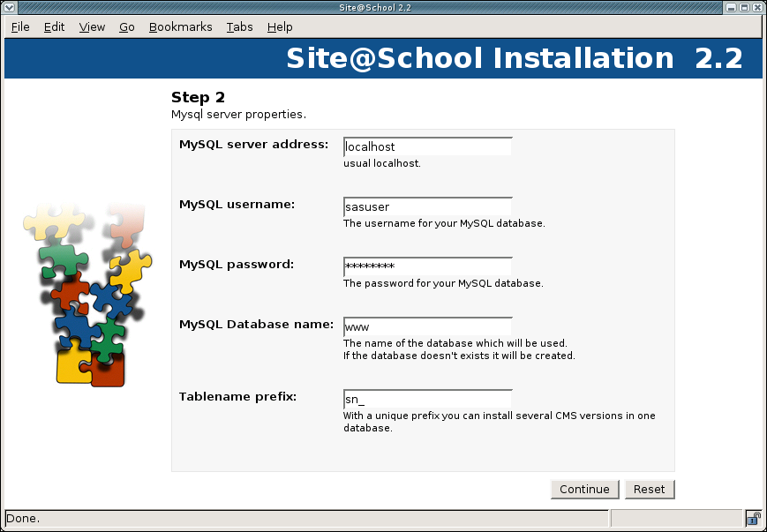
Task: Minimize the Site@School 2.2 window
Action: [732, 7]
